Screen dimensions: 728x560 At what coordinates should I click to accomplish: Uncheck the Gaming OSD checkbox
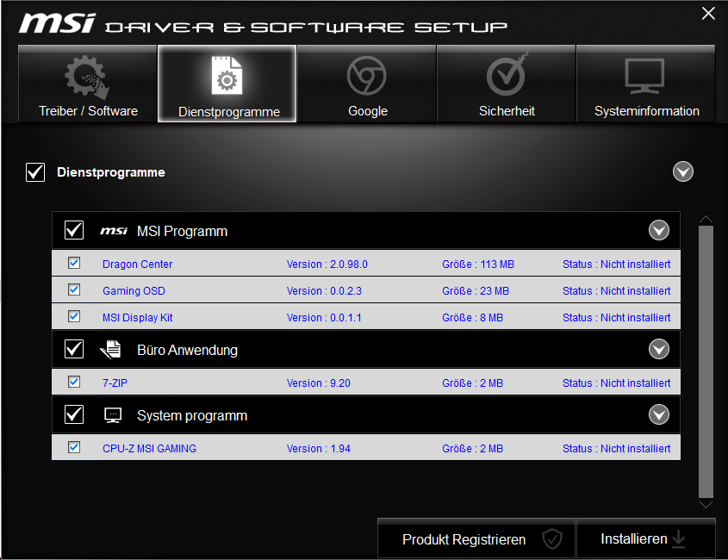pyautogui.click(x=74, y=289)
